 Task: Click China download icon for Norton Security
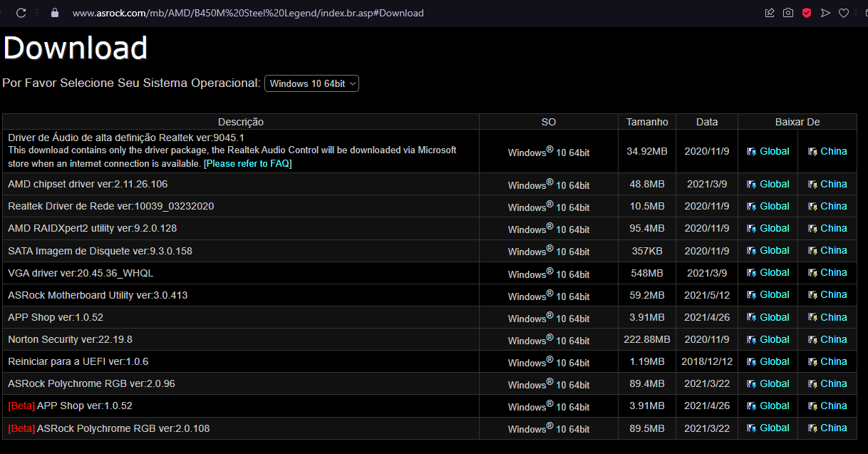[x=812, y=339]
